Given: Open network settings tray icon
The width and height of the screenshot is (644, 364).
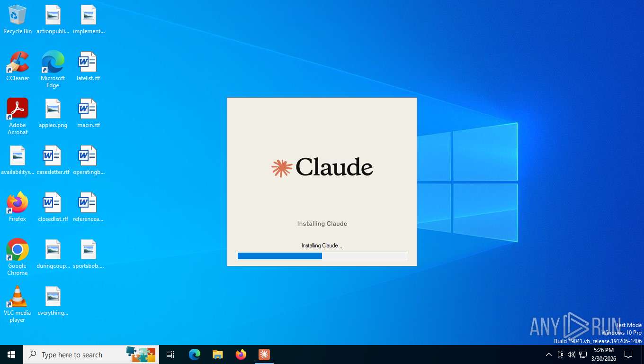Looking at the screenshot, I should 583,355.
